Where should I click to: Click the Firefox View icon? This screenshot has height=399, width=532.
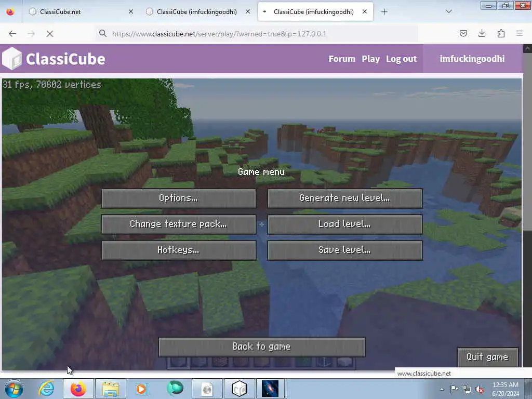(x=10, y=12)
